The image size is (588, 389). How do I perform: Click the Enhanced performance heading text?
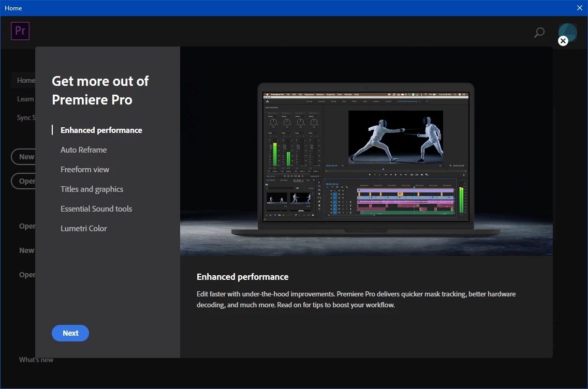[x=243, y=277]
